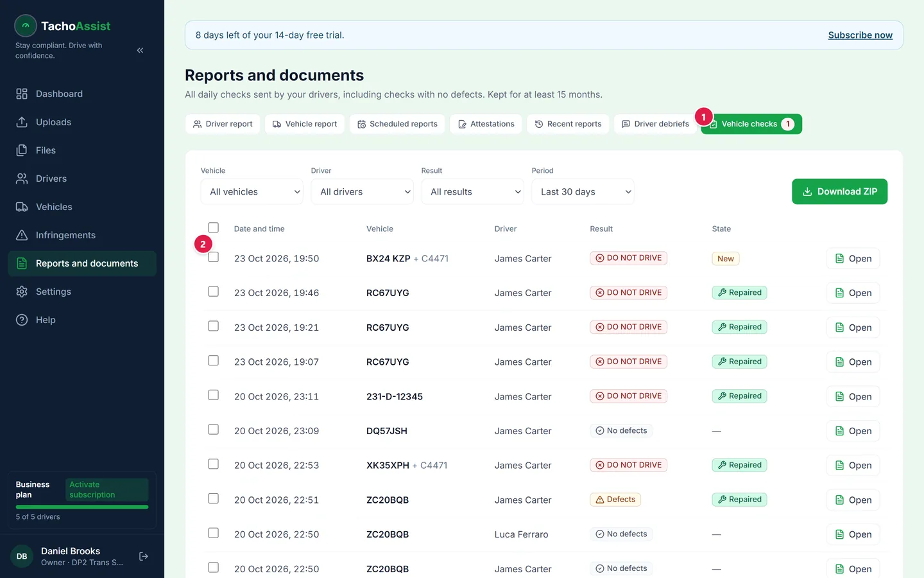The width and height of the screenshot is (924, 578).
Task: Click the Download ZIP button
Action: (839, 191)
